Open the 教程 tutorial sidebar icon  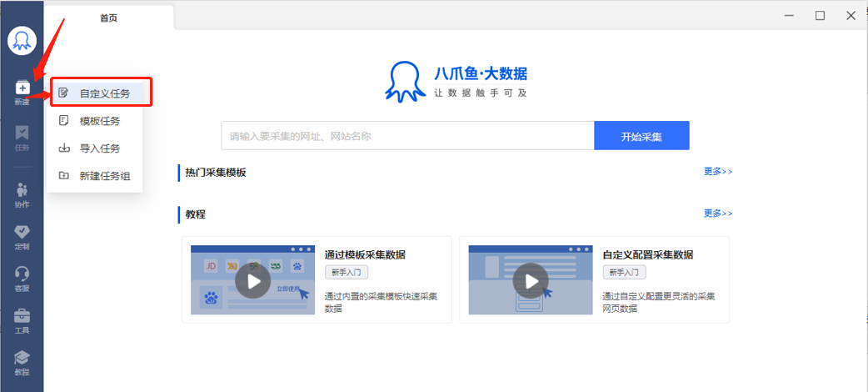click(22, 364)
